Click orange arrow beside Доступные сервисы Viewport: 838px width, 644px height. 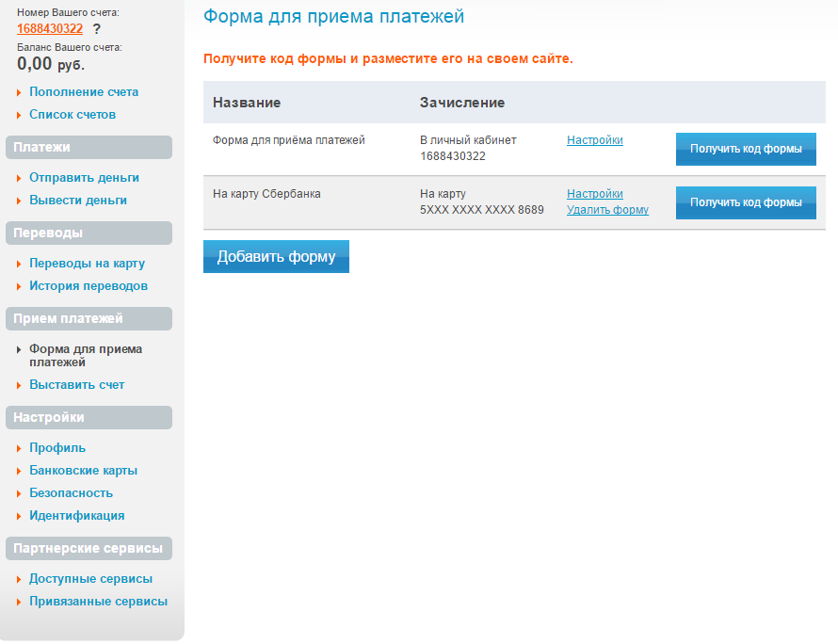(x=19, y=579)
